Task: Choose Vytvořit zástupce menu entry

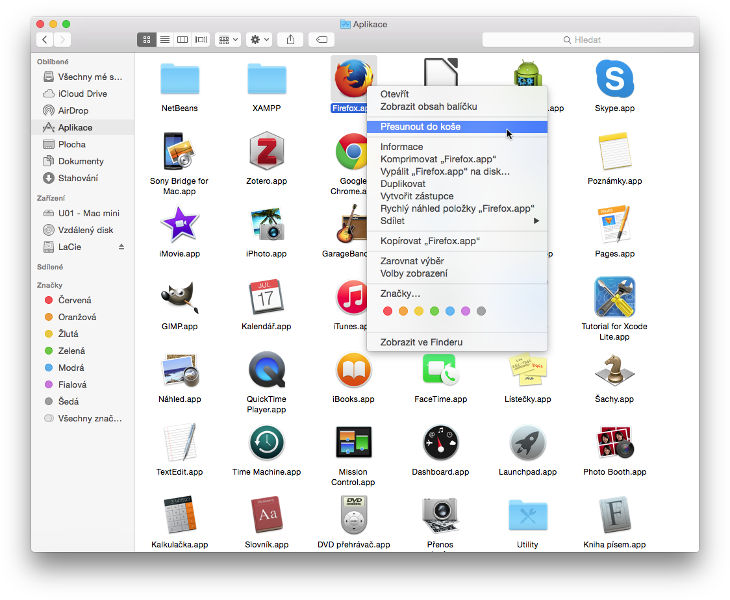Action: click(417, 196)
